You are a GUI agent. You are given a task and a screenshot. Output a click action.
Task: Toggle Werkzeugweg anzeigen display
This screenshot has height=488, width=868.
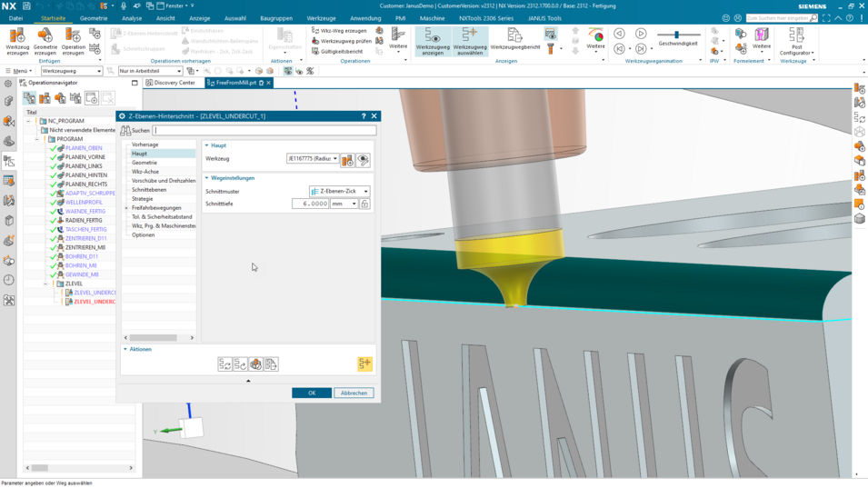(x=433, y=41)
